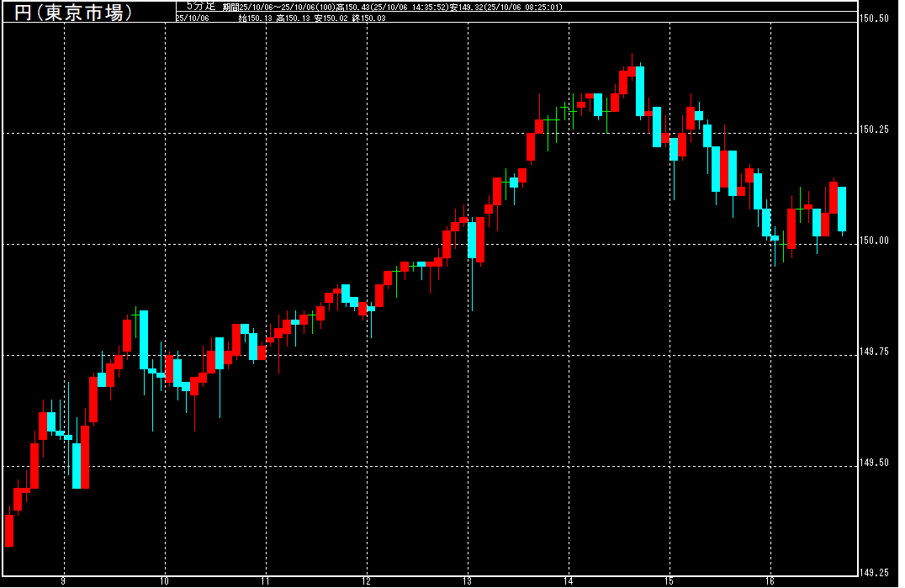Select the 5分足 timeframe label
Viewport: 905px width, 588px height.
coord(201,6)
